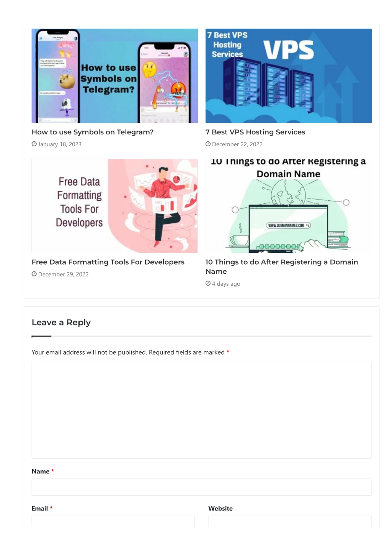
Task: Open Free Data Formatting Tools thumbnail
Action: tap(115, 206)
